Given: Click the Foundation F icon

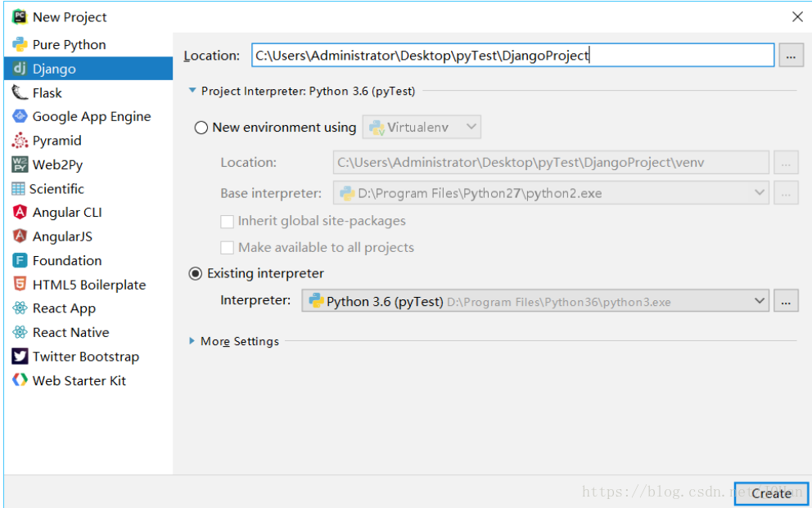Looking at the screenshot, I should 20,260.
